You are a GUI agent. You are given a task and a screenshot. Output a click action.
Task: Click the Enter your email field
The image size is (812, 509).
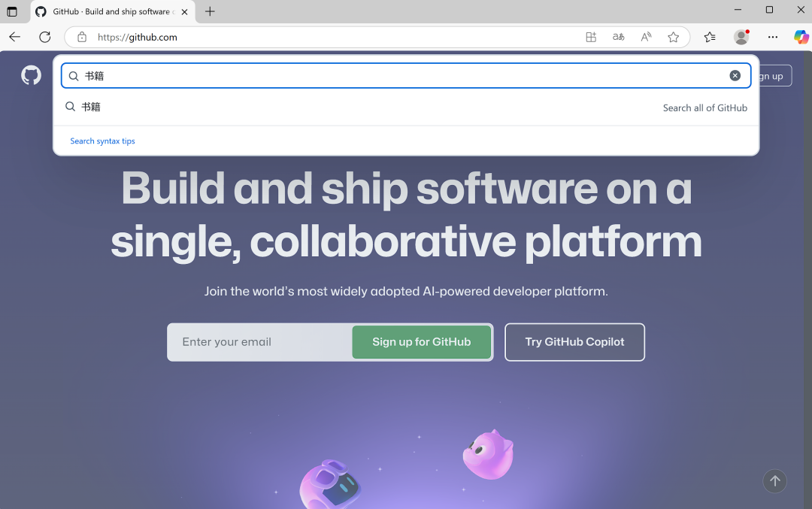coord(259,342)
